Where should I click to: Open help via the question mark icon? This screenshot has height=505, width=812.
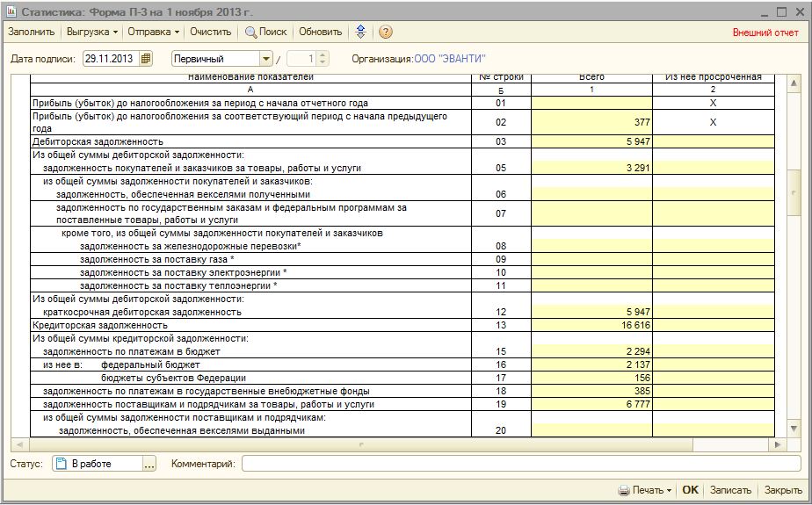tap(385, 32)
